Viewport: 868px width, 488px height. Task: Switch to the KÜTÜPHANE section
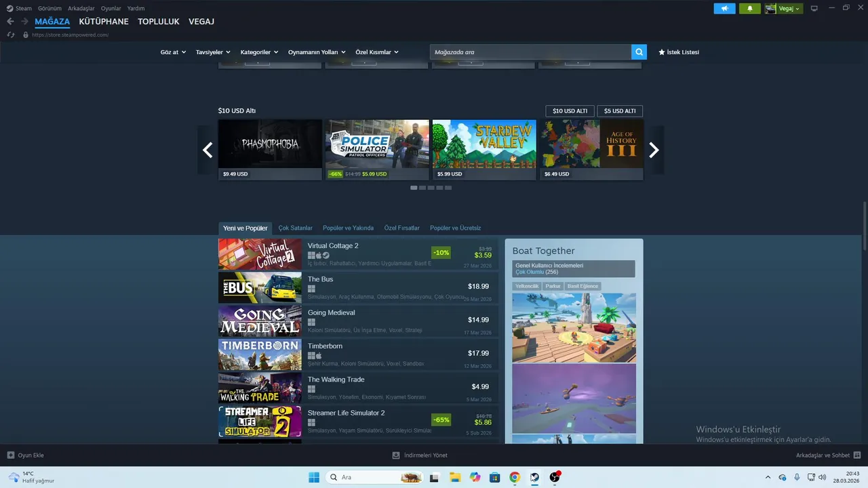point(104,22)
